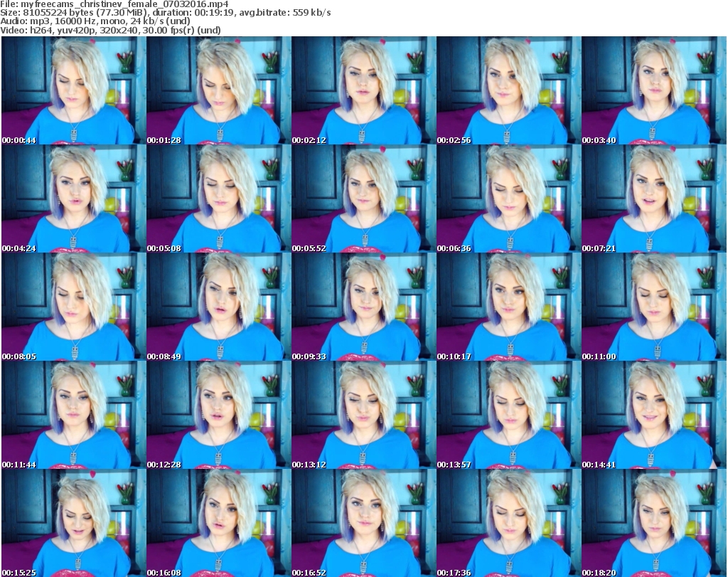
Task: Select the thumbnail stamped 00:02:56
Action: click(x=508, y=90)
